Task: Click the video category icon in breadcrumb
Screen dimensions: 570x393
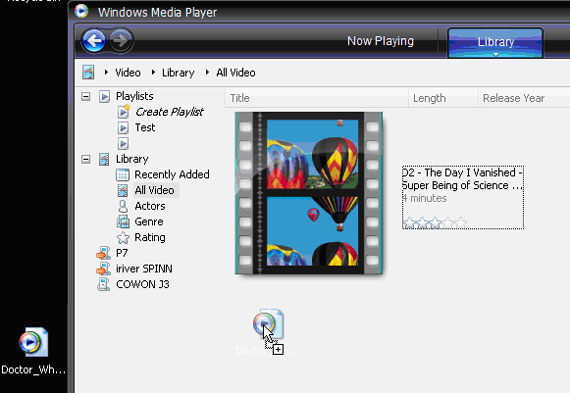Action: coord(88,72)
